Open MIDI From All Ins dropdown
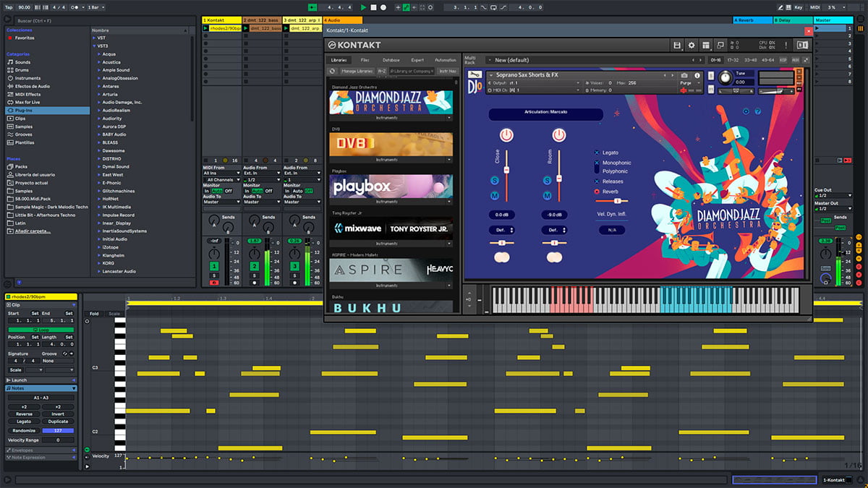 [x=221, y=174]
